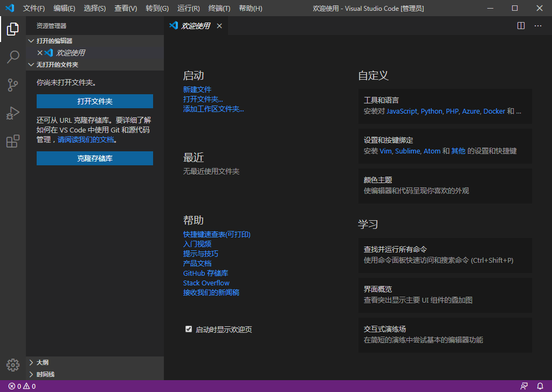Click the PHP link in 工具和语言

[452, 111]
